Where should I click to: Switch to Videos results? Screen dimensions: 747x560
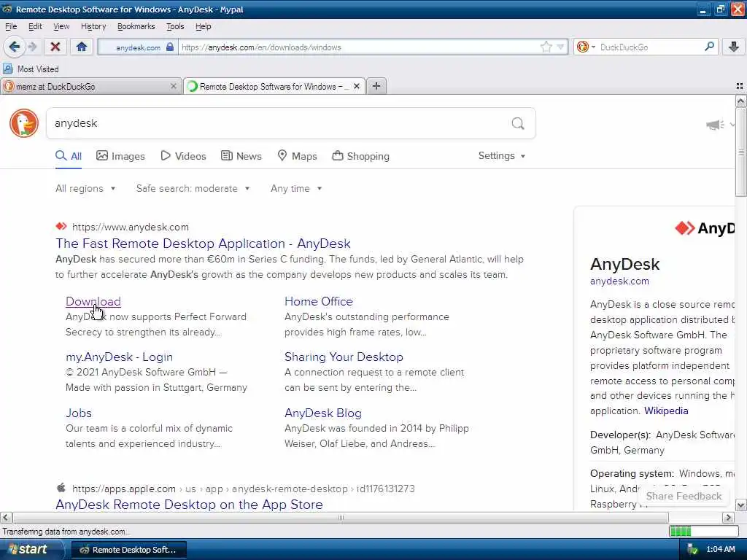183,156
